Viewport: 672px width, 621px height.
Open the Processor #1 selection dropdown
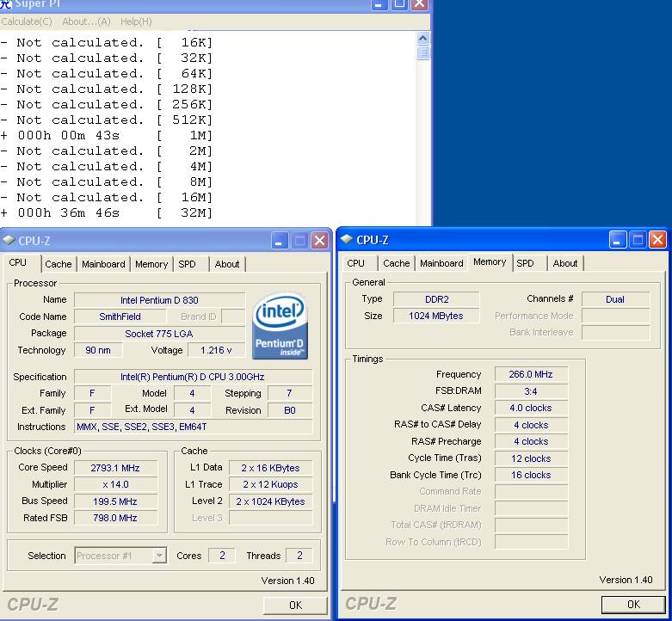[120, 556]
